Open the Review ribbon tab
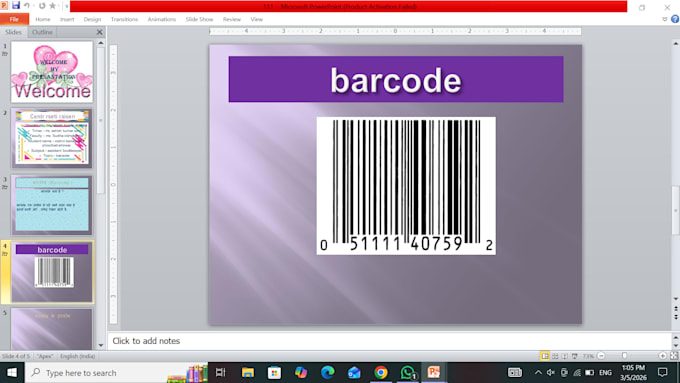 pos(232,19)
